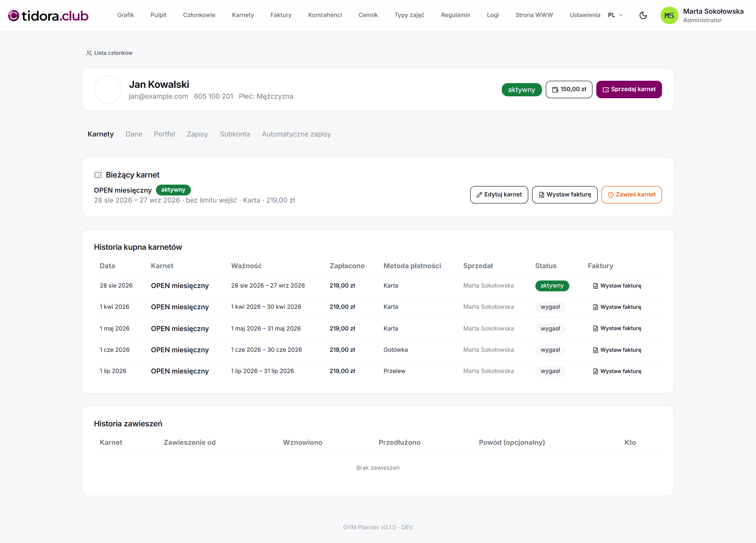756x543 pixels.
Task: Switch to the Portfel tab
Action: [164, 134]
